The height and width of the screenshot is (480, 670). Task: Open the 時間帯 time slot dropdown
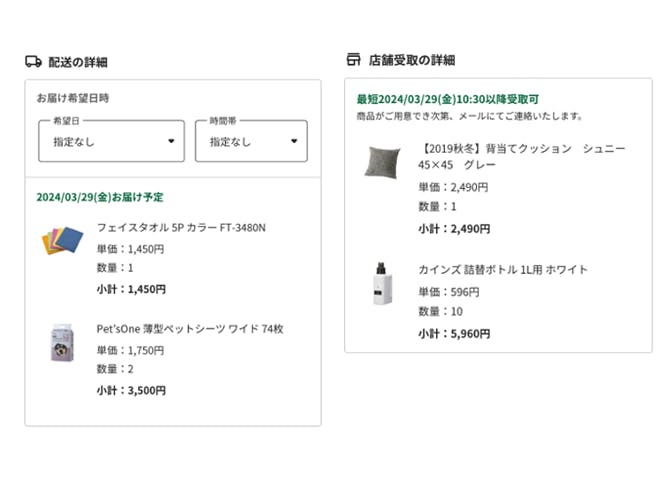pos(251,141)
